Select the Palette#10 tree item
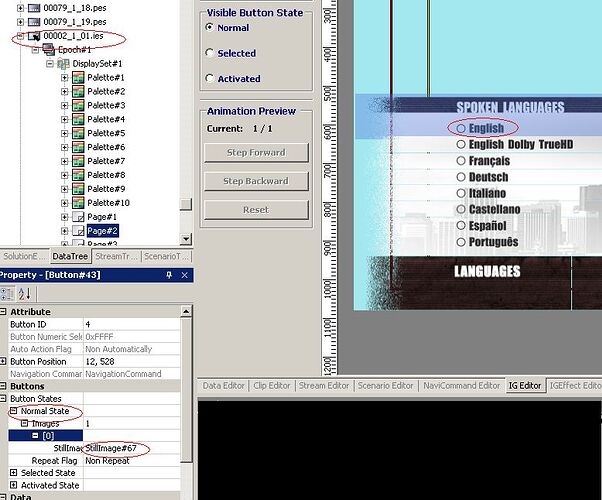This screenshot has width=602, height=500. pos(108,203)
